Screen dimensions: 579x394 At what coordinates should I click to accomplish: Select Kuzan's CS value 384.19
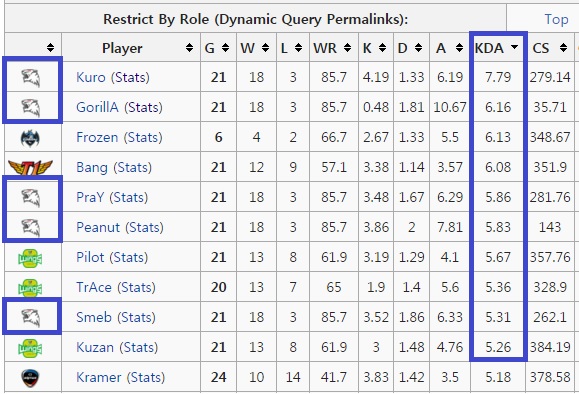550,347
